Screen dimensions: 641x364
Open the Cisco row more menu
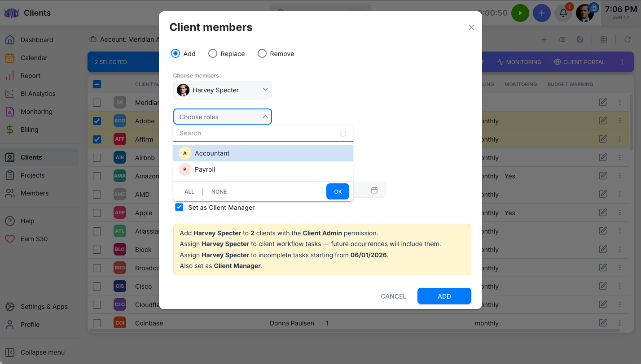click(620, 286)
